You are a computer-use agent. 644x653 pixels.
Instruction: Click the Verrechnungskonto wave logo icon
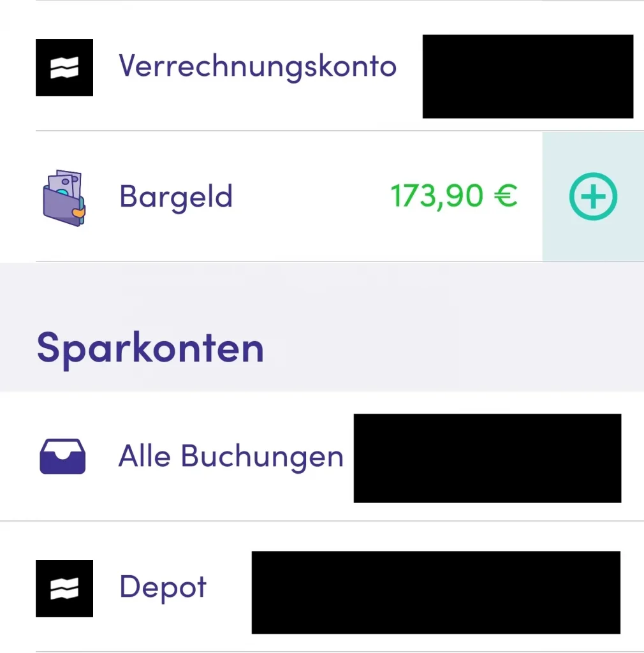[x=64, y=68]
